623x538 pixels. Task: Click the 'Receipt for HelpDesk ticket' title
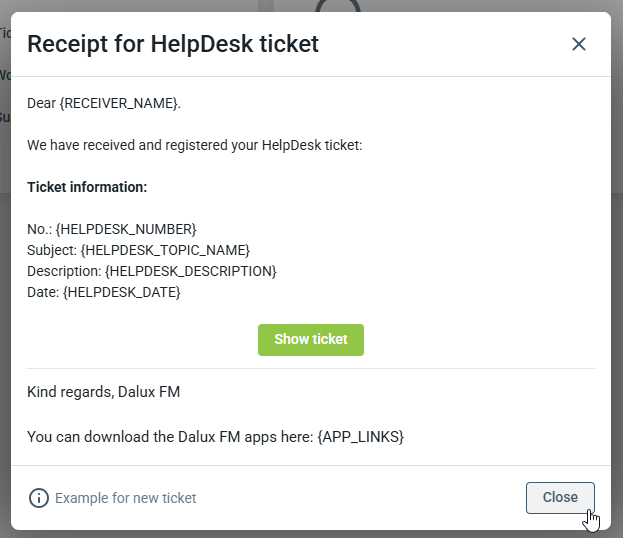click(x=173, y=44)
